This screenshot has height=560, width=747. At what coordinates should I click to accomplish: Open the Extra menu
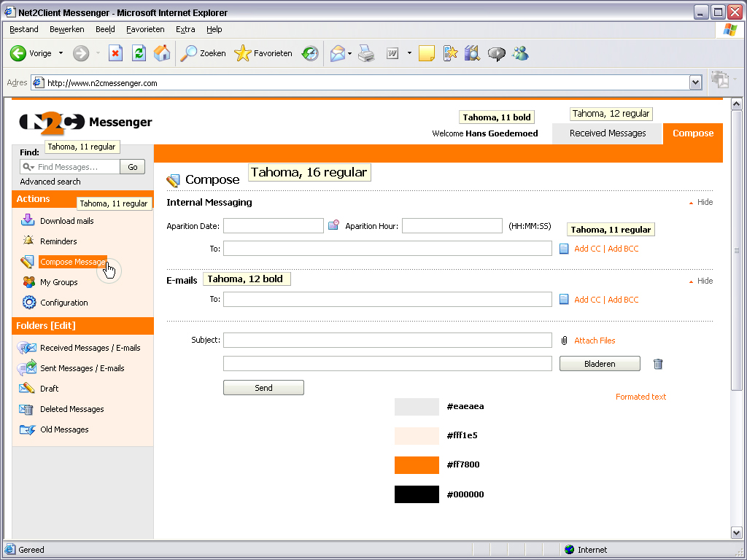(185, 29)
